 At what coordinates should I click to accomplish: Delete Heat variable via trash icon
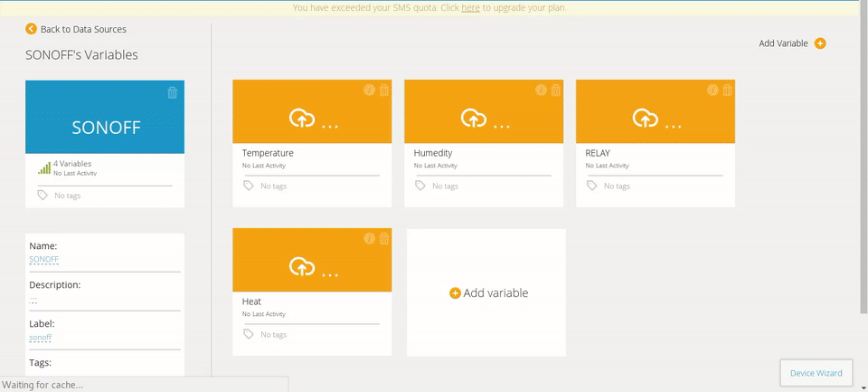pos(384,238)
